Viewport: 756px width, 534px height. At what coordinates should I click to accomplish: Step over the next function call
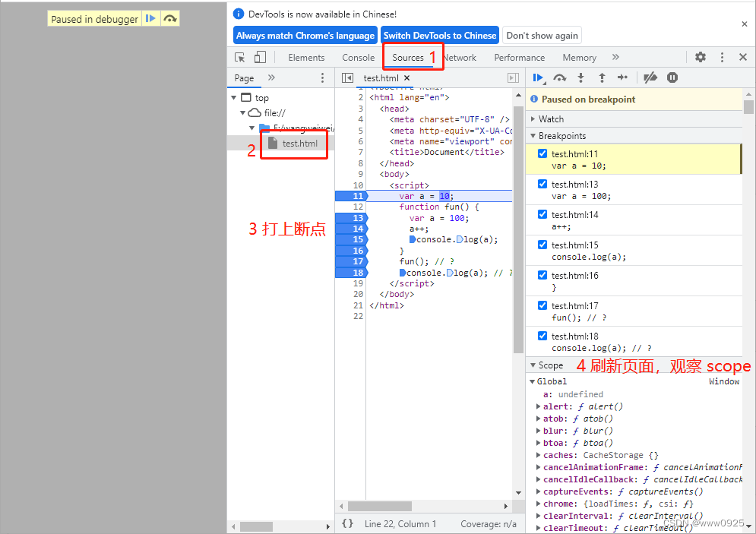point(559,77)
